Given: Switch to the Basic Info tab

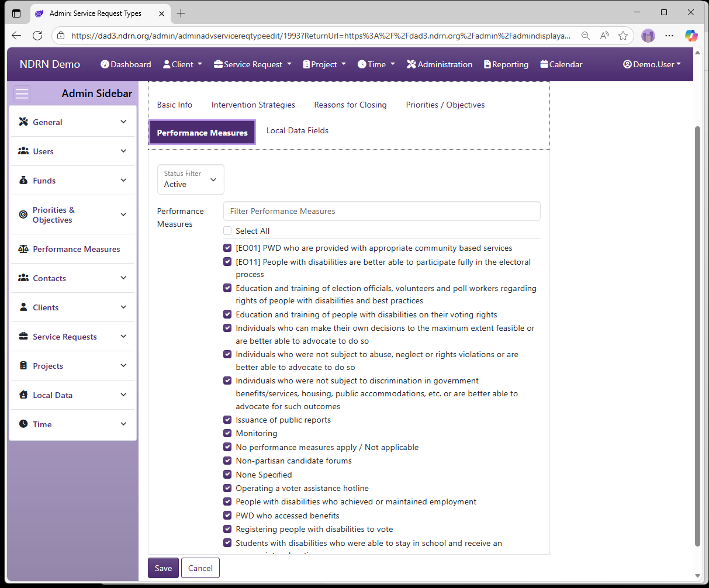Looking at the screenshot, I should point(174,105).
